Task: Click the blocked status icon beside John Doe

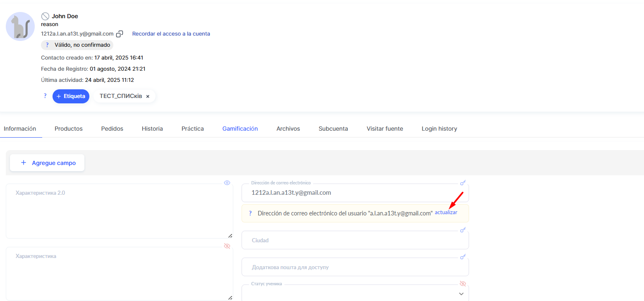Action: pyautogui.click(x=45, y=16)
